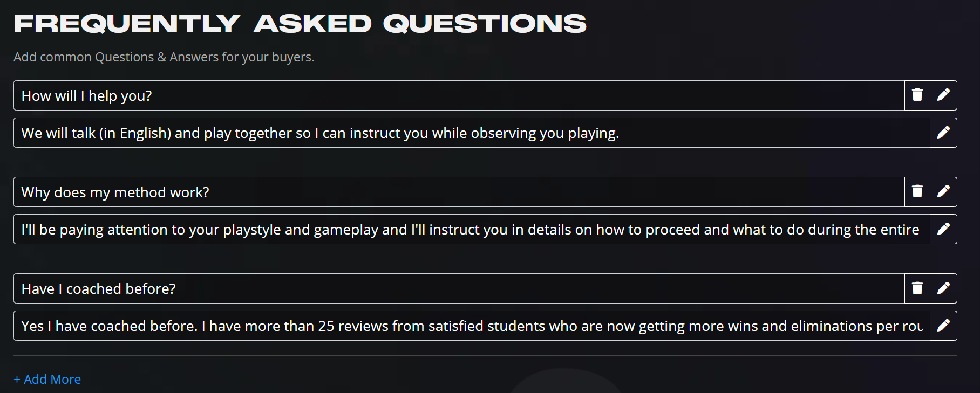Select the "I'll be paying attention" answer field
The height and width of the screenshot is (393, 980).
472,229
